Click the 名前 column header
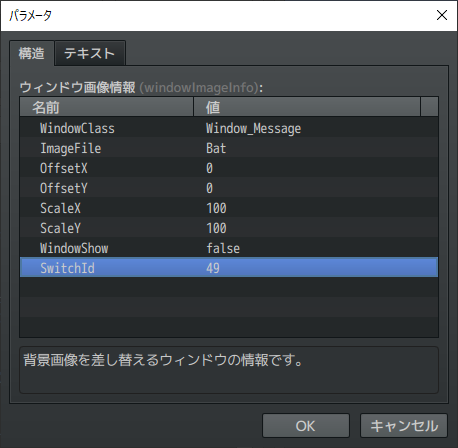458x448 pixels. click(x=107, y=107)
